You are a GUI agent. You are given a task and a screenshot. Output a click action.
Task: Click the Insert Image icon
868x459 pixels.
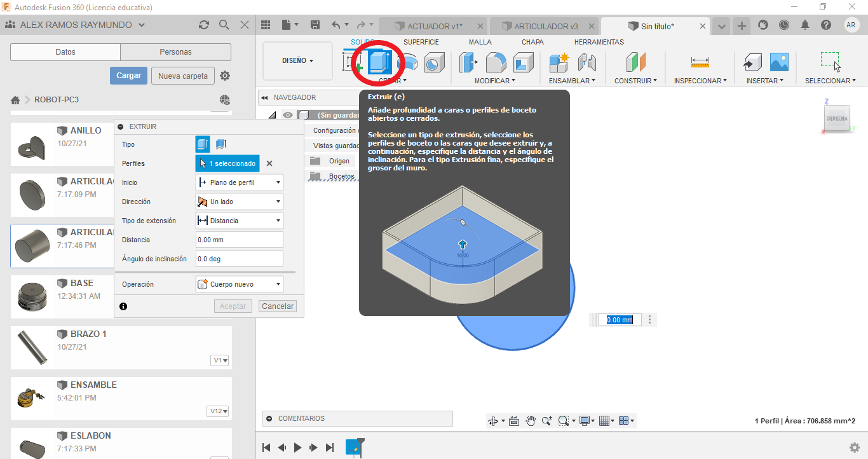pos(779,62)
